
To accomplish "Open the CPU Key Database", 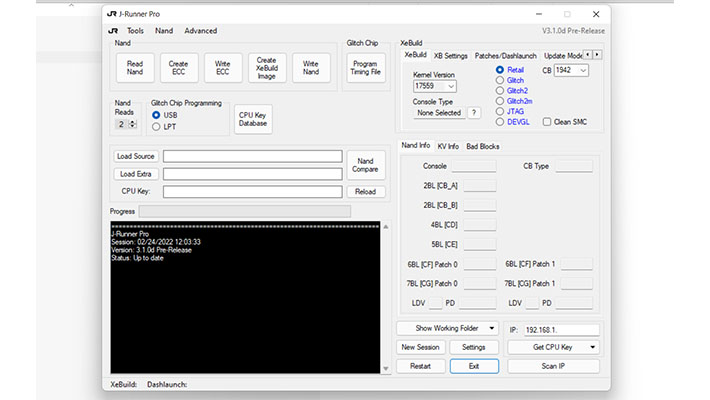I will [x=253, y=119].
